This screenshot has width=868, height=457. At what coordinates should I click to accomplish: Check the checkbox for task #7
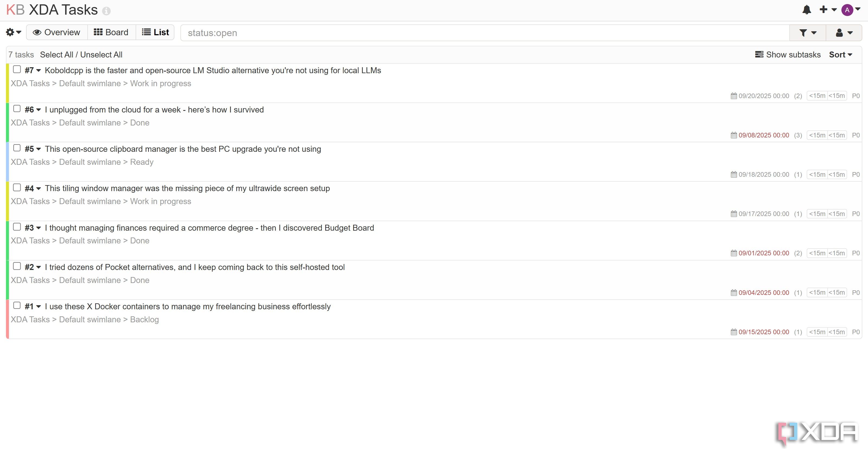(x=17, y=69)
